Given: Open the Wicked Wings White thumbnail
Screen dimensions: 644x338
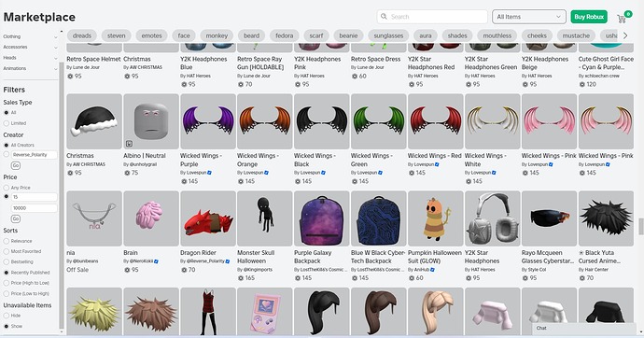Looking at the screenshot, I should (x=493, y=121).
